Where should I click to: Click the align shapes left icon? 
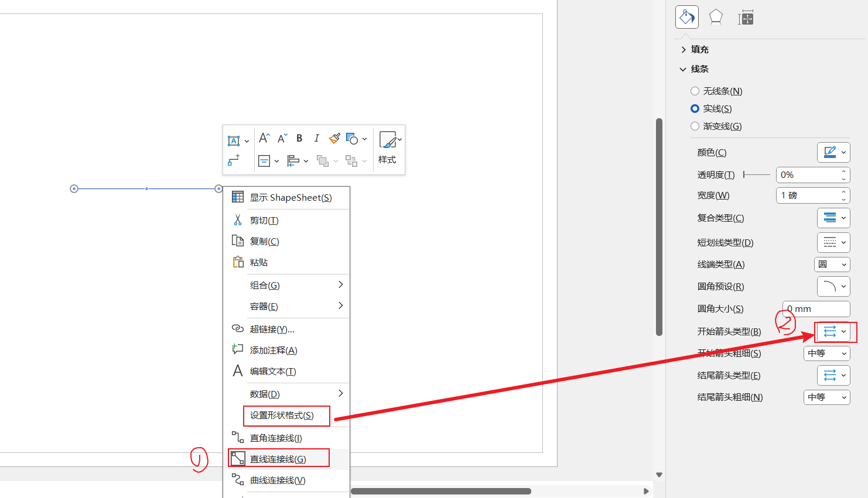tap(293, 161)
